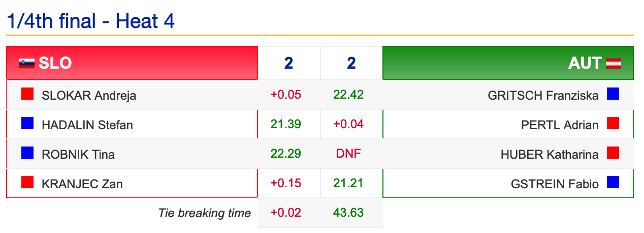Click the 1/4th final - Heat 4 heading
Viewport: 644px width, 233px height.
pyautogui.click(x=90, y=21)
